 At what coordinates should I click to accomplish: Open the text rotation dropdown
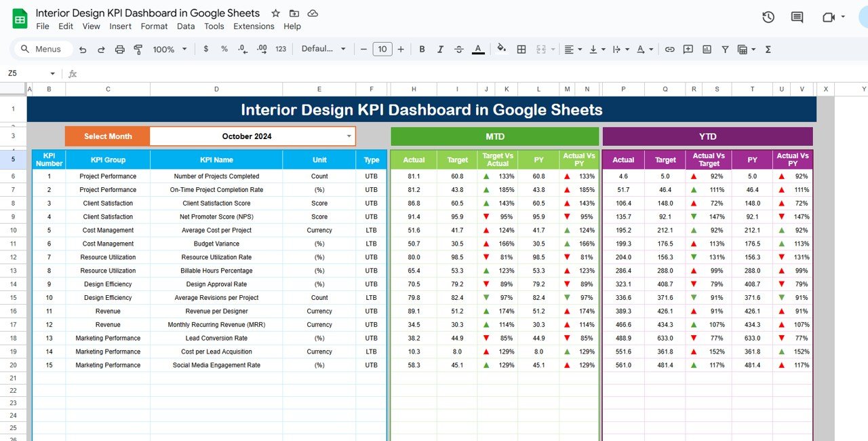point(646,50)
